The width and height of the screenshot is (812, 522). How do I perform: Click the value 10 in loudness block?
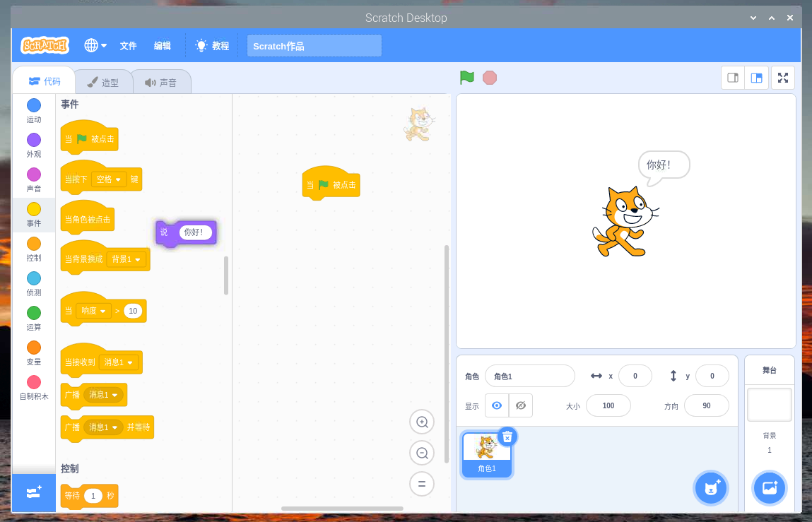pyautogui.click(x=133, y=311)
